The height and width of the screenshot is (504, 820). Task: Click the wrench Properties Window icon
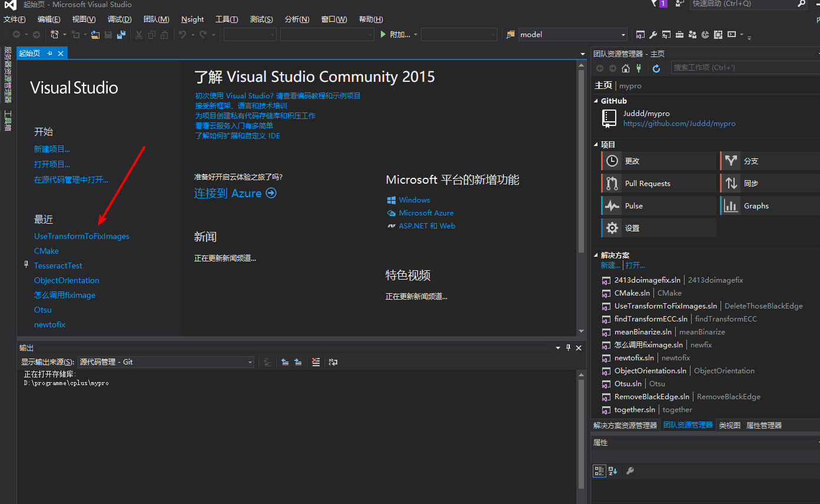click(653, 35)
